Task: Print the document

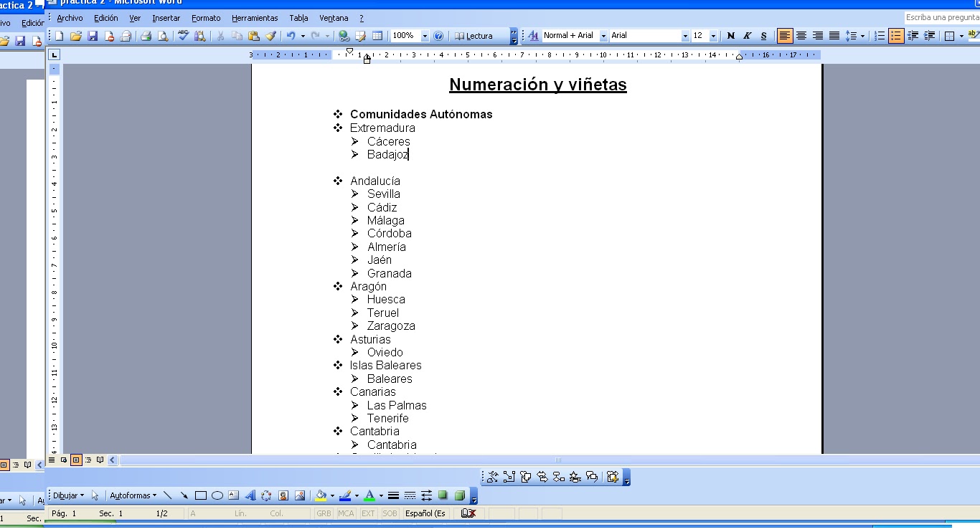Action: (x=146, y=36)
